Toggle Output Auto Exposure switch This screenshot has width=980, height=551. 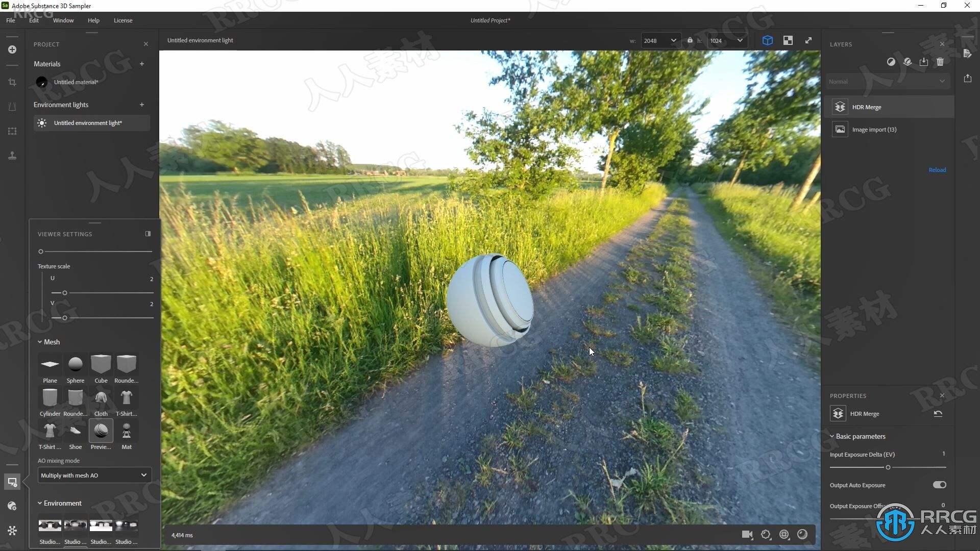(x=940, y=485)
